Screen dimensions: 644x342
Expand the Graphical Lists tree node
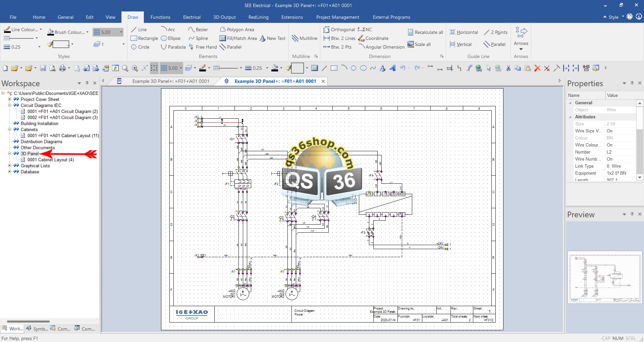[x=10, y=166]
